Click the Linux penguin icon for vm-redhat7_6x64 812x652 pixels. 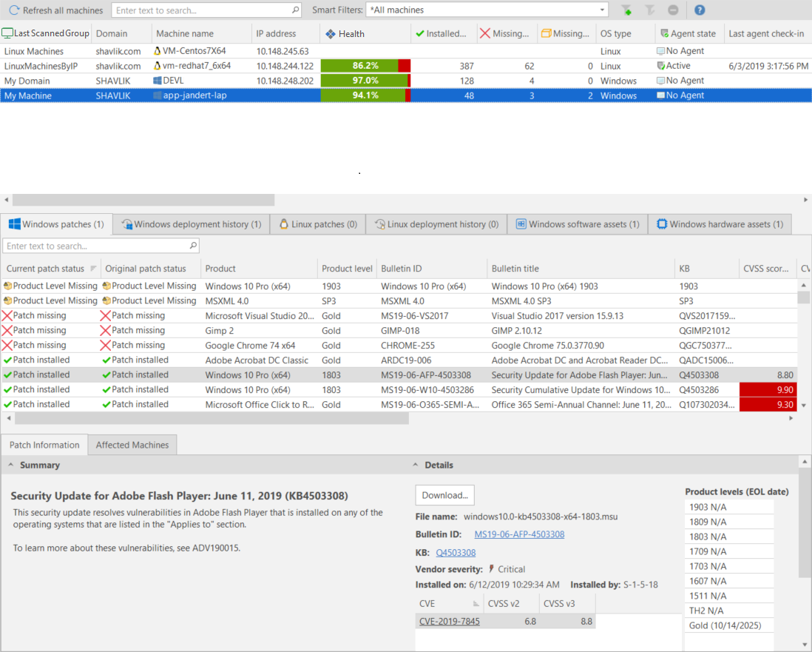click(158, 66)
